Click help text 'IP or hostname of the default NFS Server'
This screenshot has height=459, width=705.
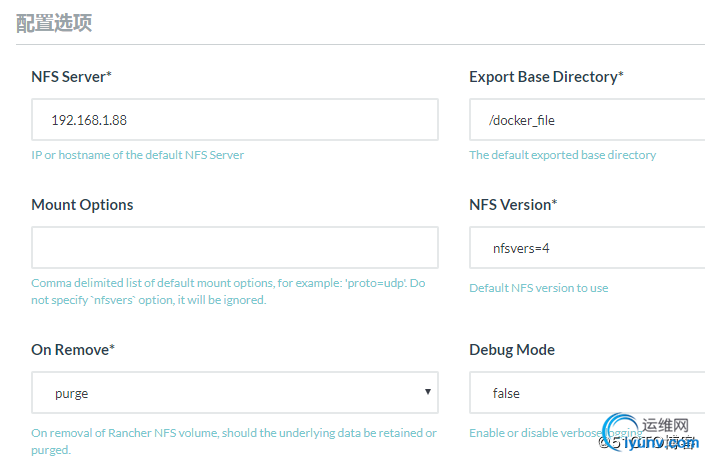click(x=138, y=155)
